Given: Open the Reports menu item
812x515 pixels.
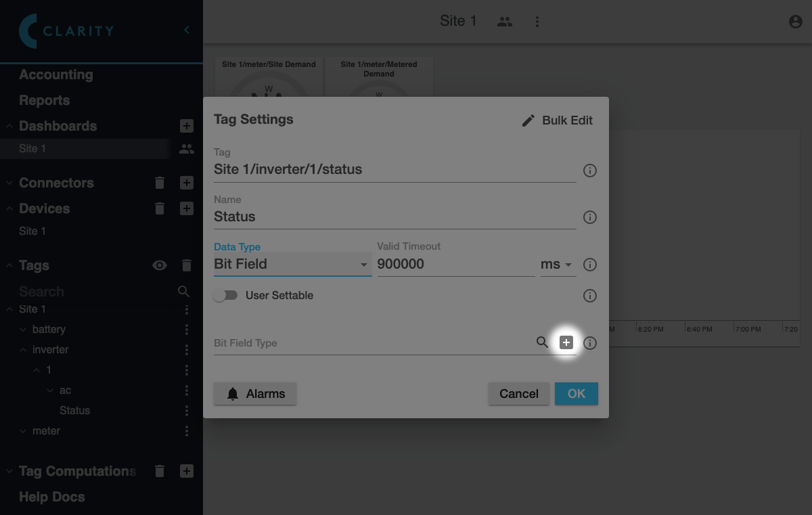Looking at the screenshot, I should point(45,100).
